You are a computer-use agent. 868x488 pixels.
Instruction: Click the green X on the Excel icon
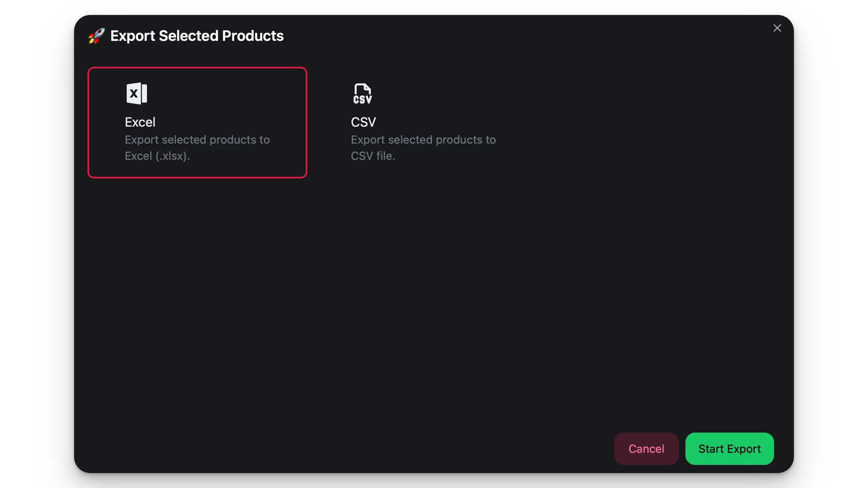[x=134, y=93]
